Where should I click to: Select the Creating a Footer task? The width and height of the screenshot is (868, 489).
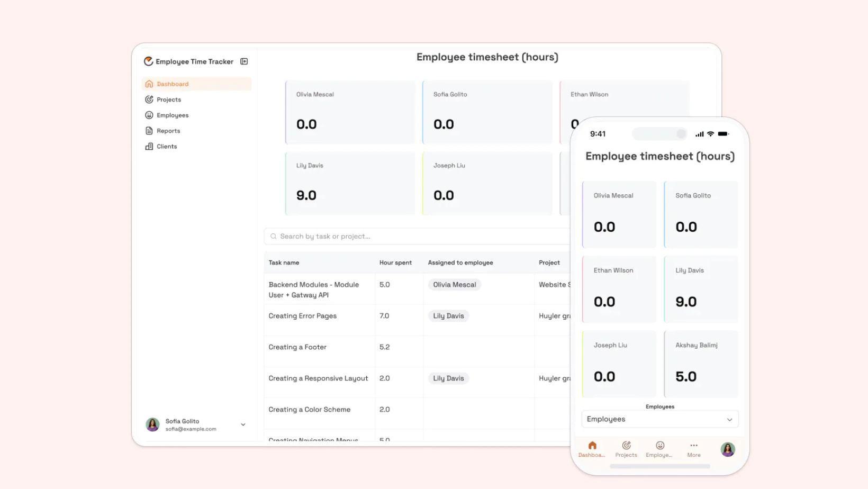click(297, 347)
